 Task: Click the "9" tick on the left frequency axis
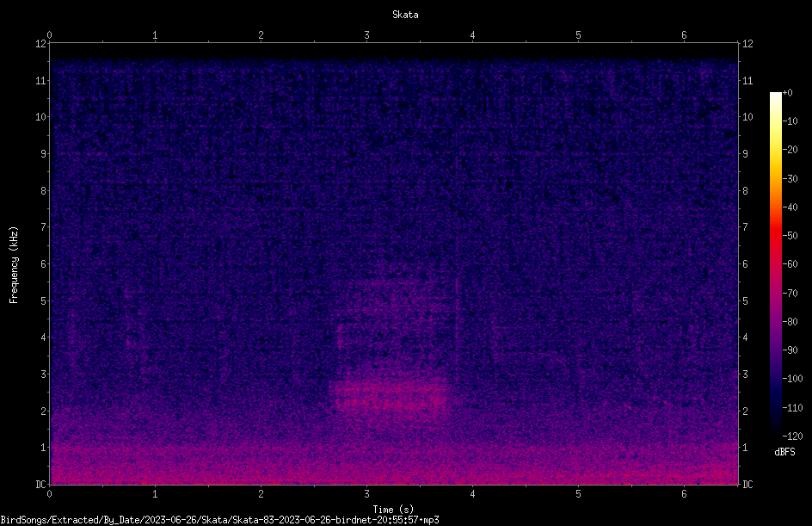(43, 154)
